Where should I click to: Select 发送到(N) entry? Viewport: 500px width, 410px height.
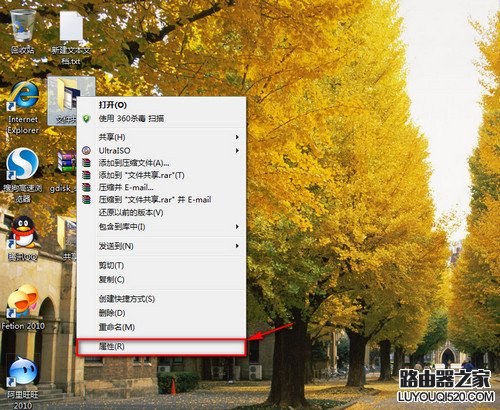coord(162,246)
